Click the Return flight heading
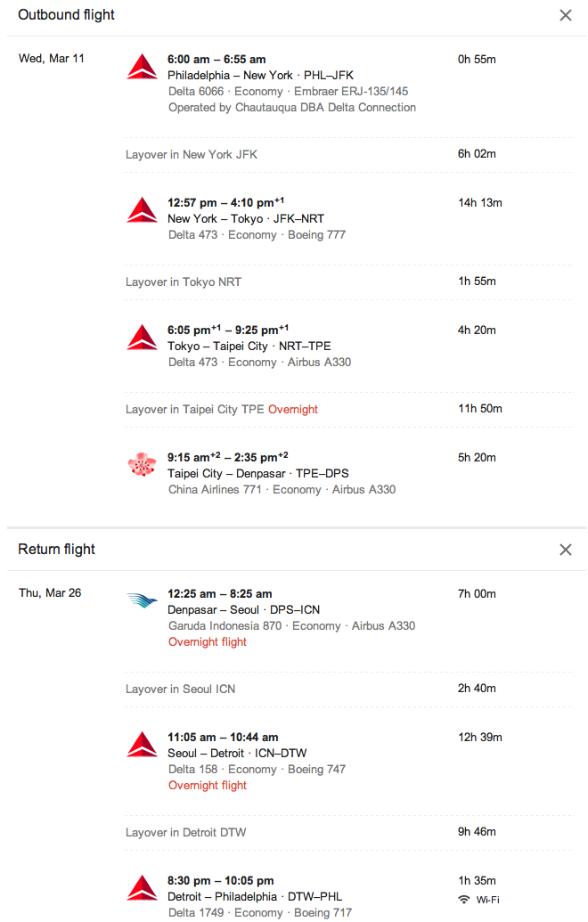Viewport: 588px width, 922px height. click(x=56, y=550)
